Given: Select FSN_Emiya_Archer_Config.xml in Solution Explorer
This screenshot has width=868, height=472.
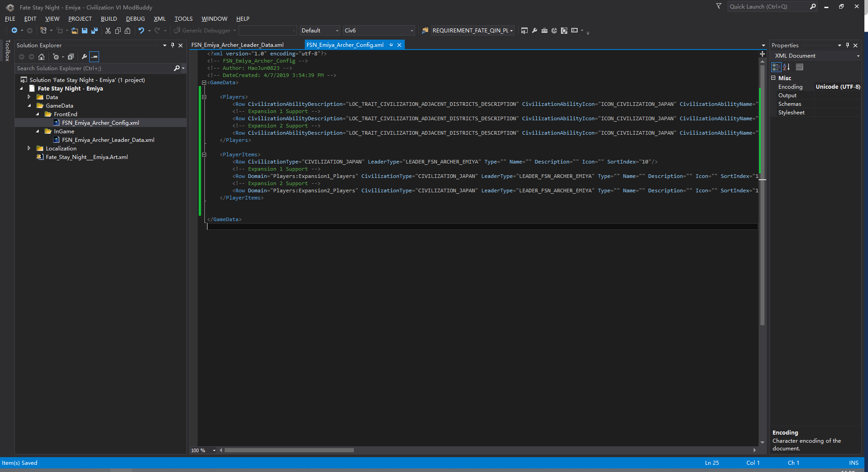Looking at the screenshot, I should 100,123.
